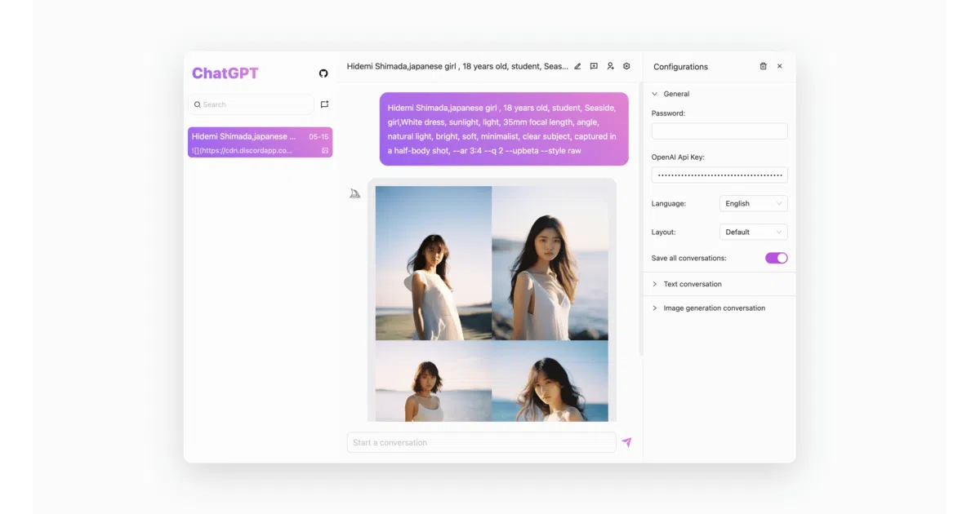
Task: Focus the conversation Search box
Action: pyautogui.click(x=251, y=104)
